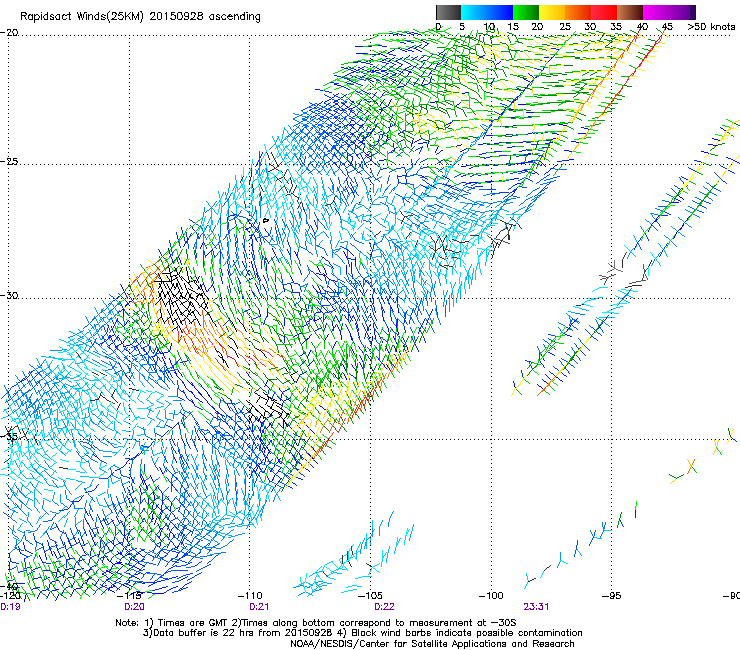Click the '10' tick label on the legend
This screenshot has height=650, width=740.
click(x=489, y=27)
